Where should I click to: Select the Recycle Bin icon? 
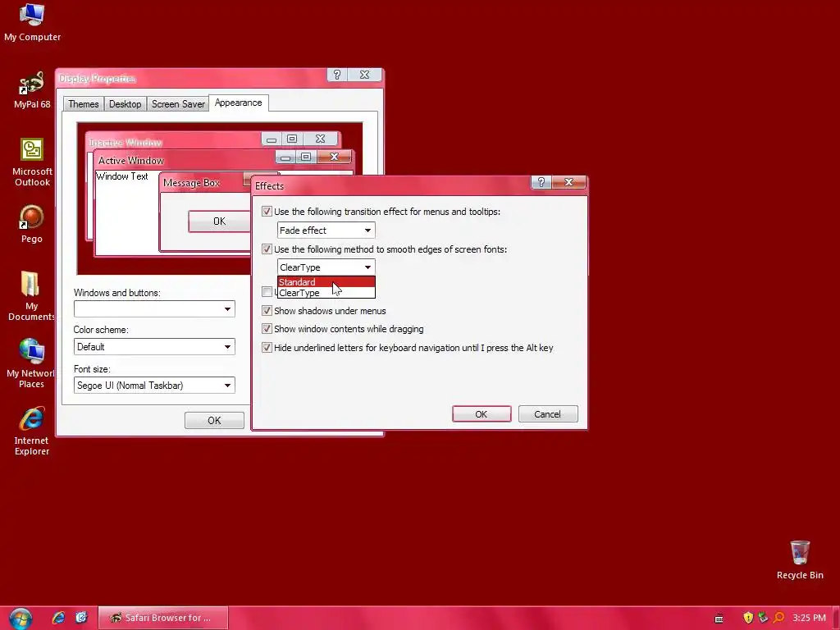[x=800, y=559]
